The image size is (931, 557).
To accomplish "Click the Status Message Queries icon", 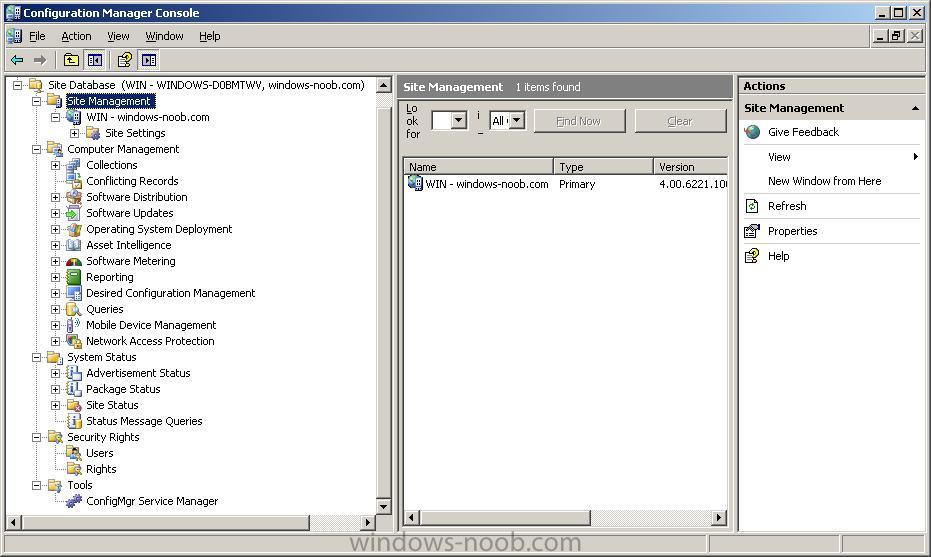I will (74, 422).
